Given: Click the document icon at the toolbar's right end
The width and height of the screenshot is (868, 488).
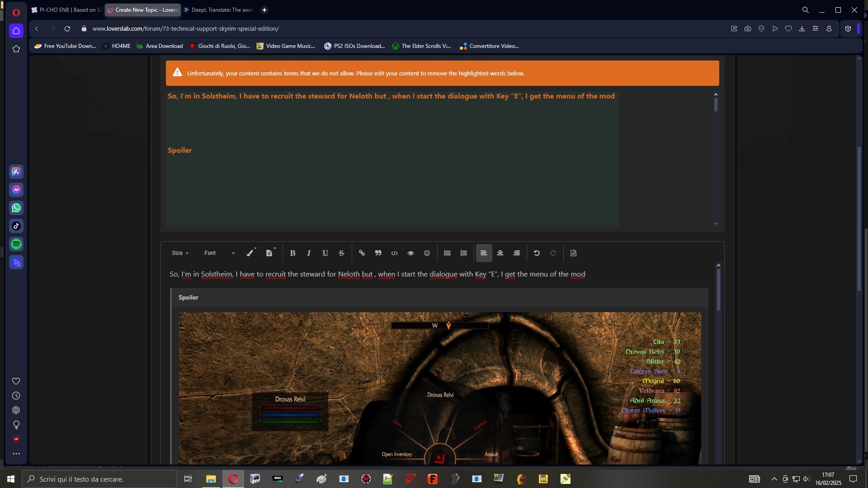Looking at the screenshot, I should (573, 253).
